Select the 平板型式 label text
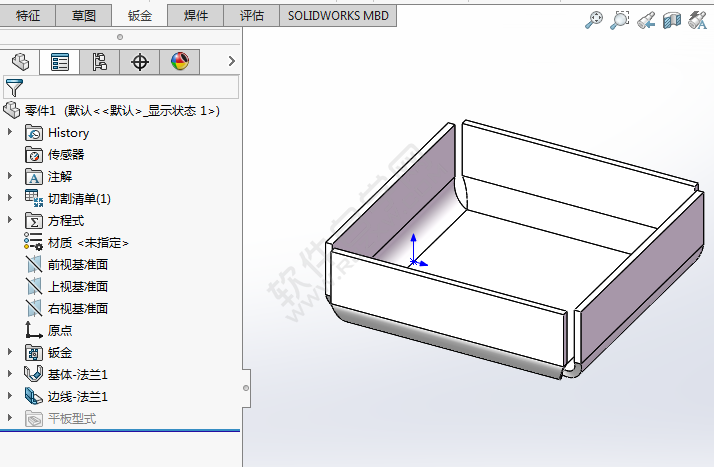This screenshot has height=467, width=714. (72, 418)
